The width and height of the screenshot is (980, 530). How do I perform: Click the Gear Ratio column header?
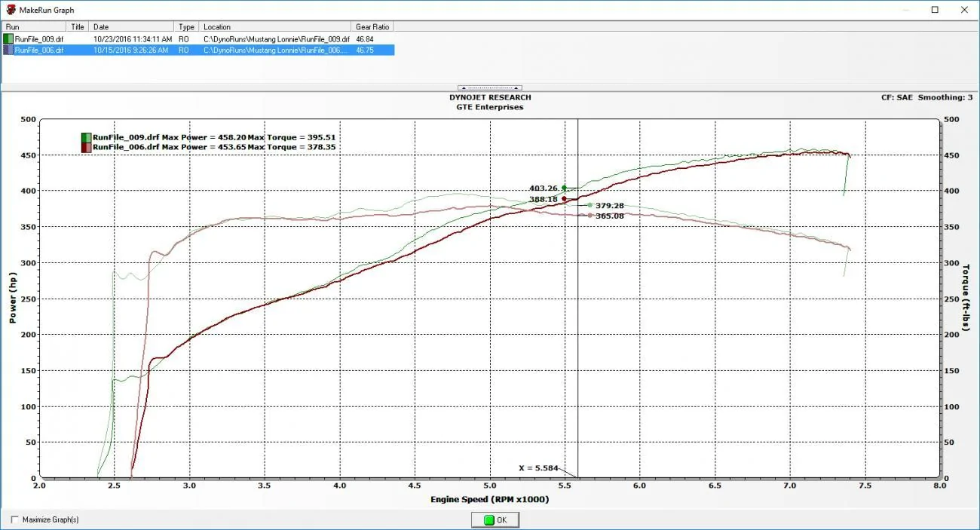coord(372,26)
